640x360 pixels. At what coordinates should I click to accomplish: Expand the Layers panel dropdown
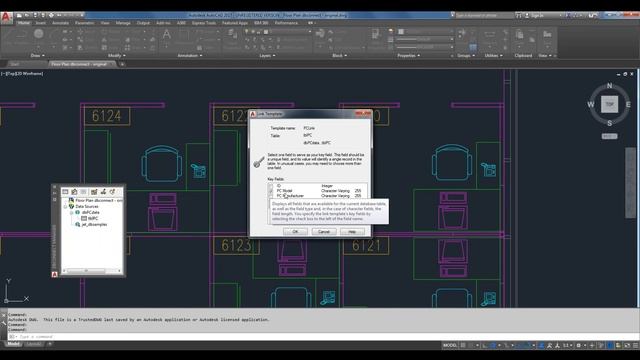[x=267, y=56]
